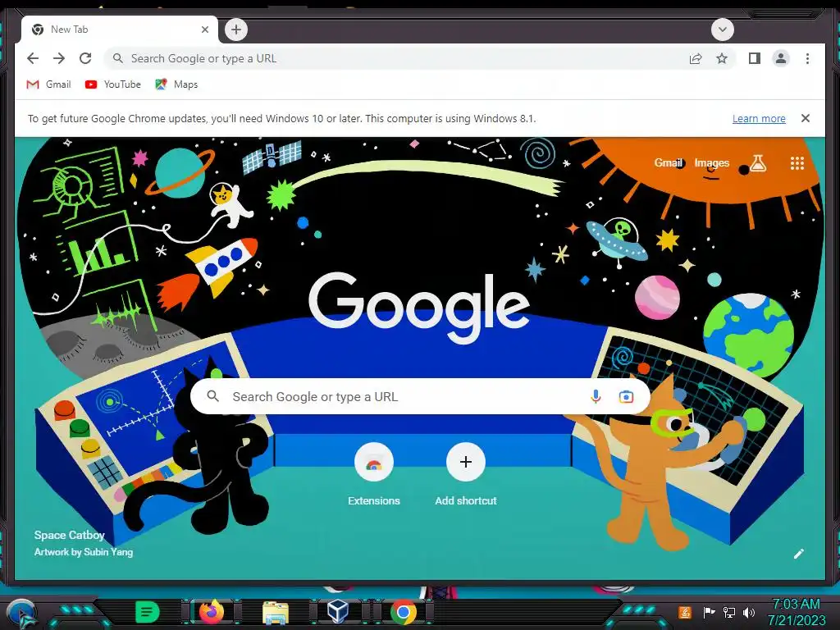The width and height of the screenshot is (840, 630).
Task: Click the Google logo
Action: coord(419,308)
